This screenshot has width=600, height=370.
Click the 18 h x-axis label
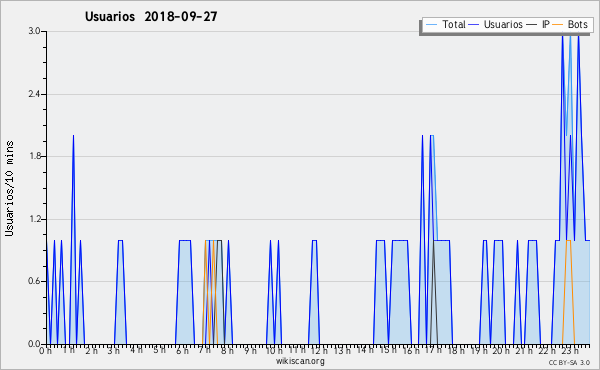456,351
